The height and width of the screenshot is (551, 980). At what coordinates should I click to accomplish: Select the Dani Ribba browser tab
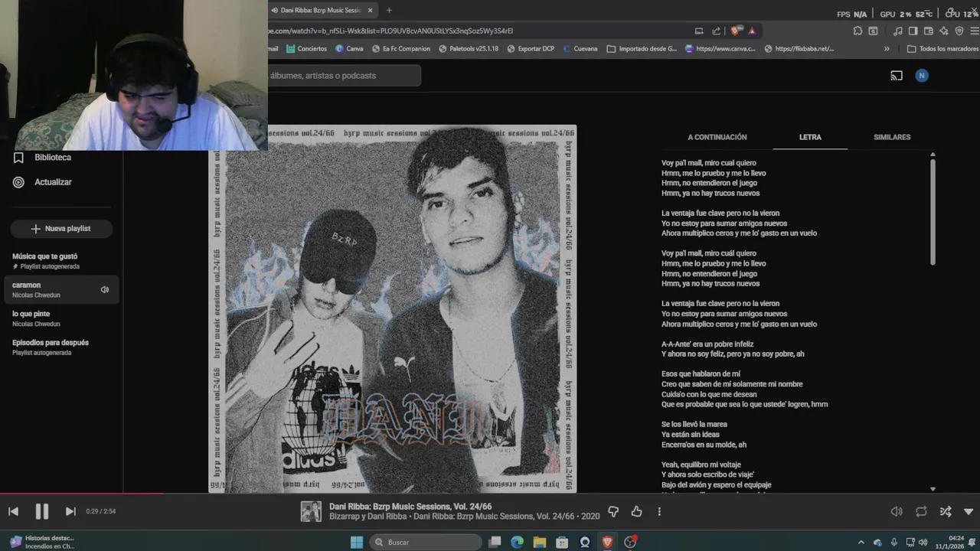(322, 10)
